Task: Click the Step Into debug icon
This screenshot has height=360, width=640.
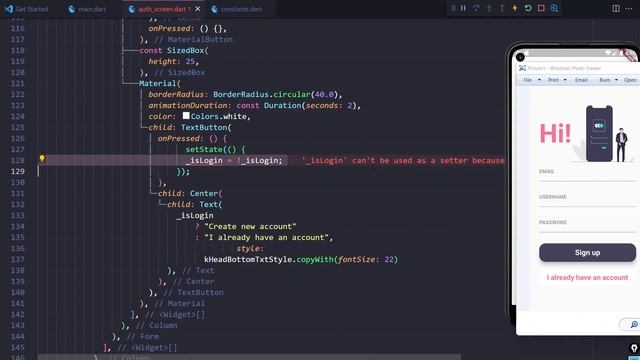Action: point(489,8)
